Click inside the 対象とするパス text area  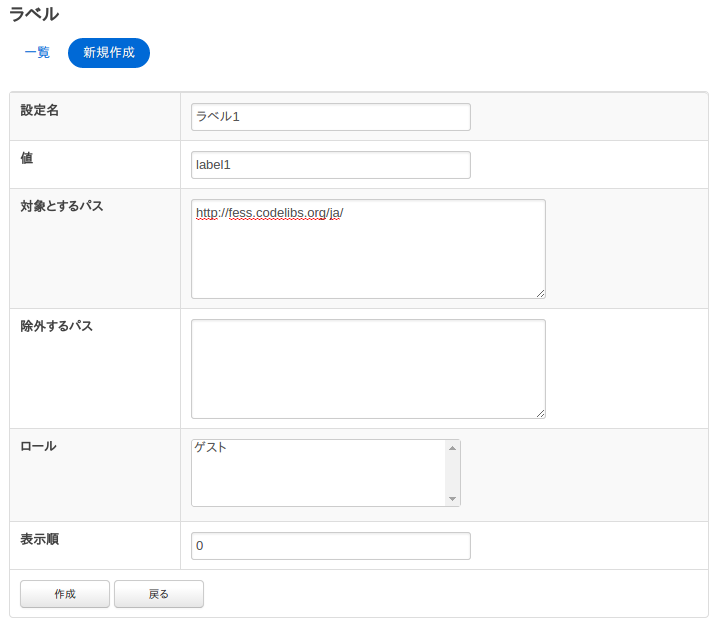tap(368, 249)
